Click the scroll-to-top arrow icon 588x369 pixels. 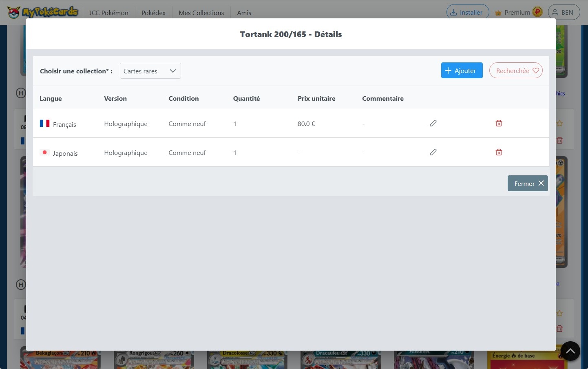[570, 351]
